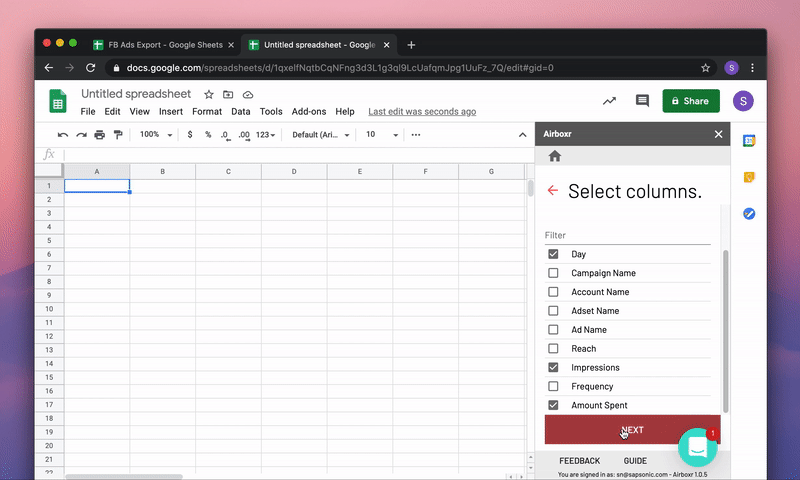
Task: Click the Filter input field
Action: [628, 235]
